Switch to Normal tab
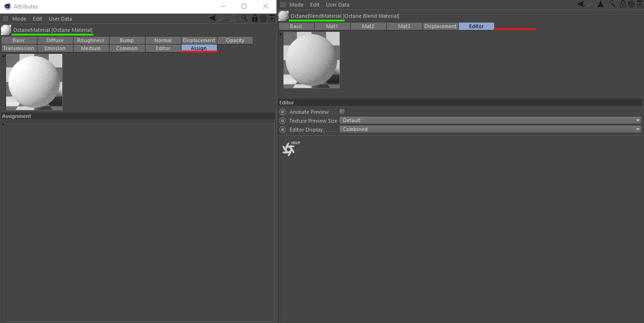Image resolution: width=644 pixels, height=323 pixels. 163,40
